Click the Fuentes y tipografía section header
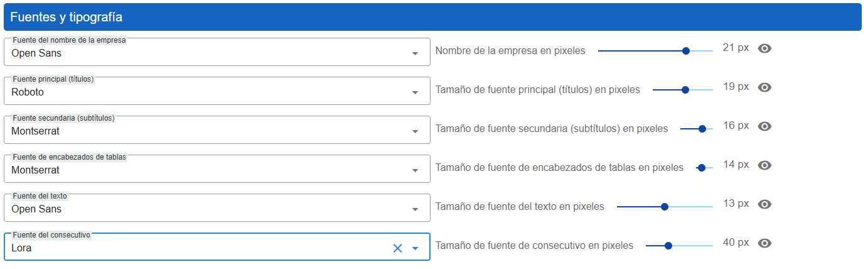Viewport: 868px width, 269px height. pos(432,17)
